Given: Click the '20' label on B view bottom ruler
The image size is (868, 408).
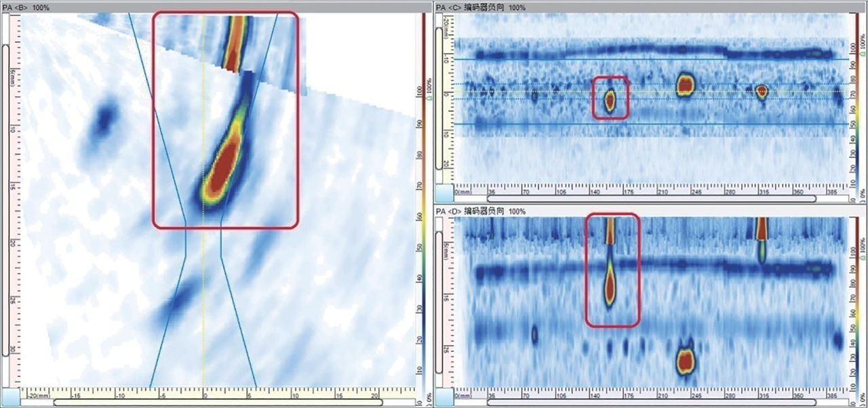Looking at the screenshot, I should click(x=375, y=394).
